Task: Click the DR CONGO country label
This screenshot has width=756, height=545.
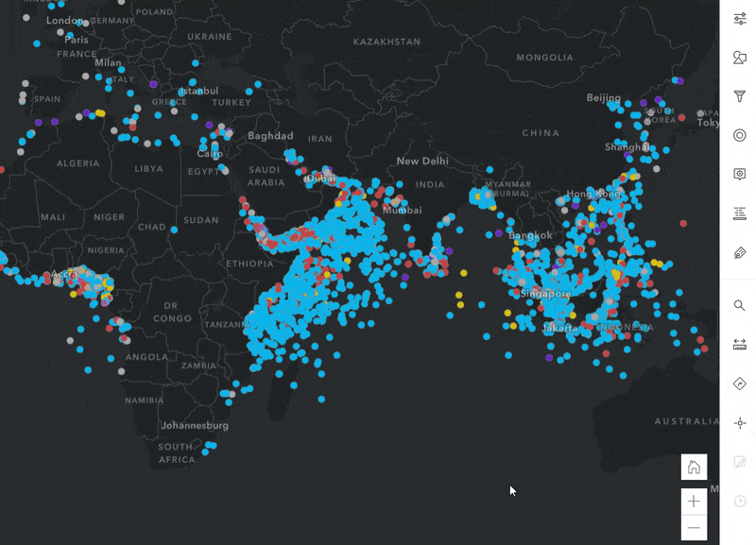Action: coord(173,313)
